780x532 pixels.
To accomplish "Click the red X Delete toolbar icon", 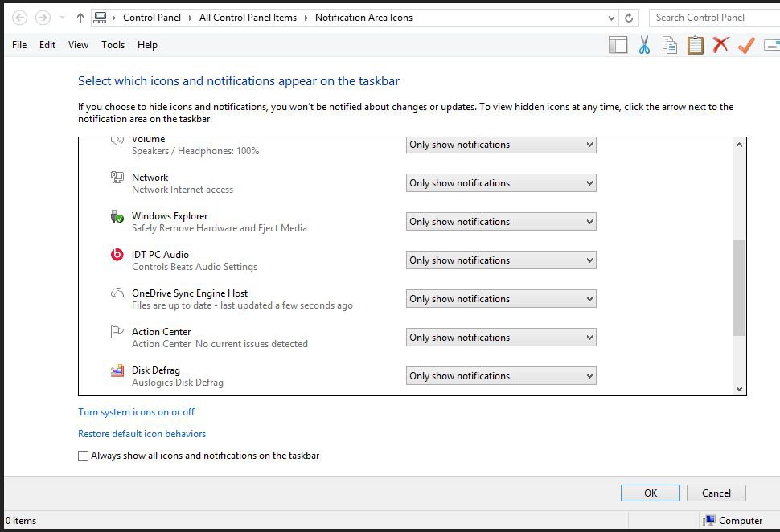I will coord(720,44).
